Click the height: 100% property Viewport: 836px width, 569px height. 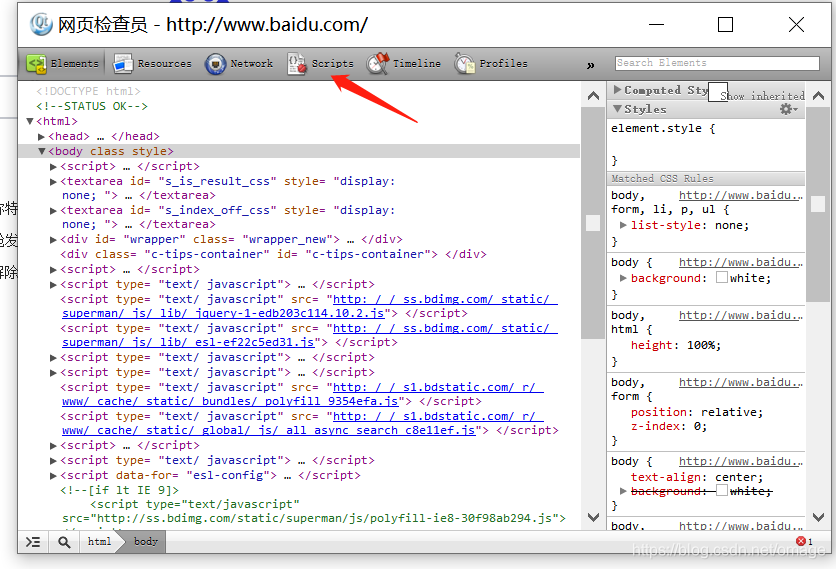tap(676, 345)
